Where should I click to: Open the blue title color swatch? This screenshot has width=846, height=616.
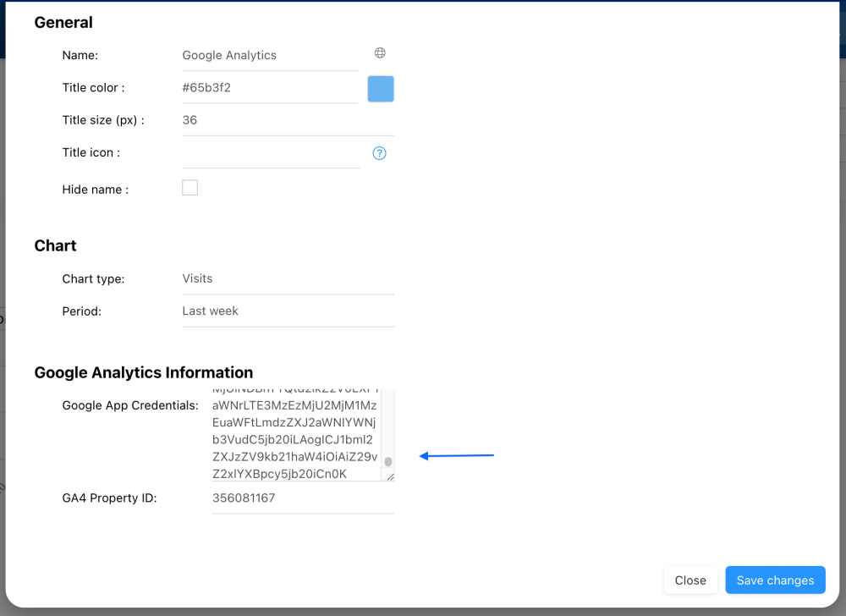[381, 89]
